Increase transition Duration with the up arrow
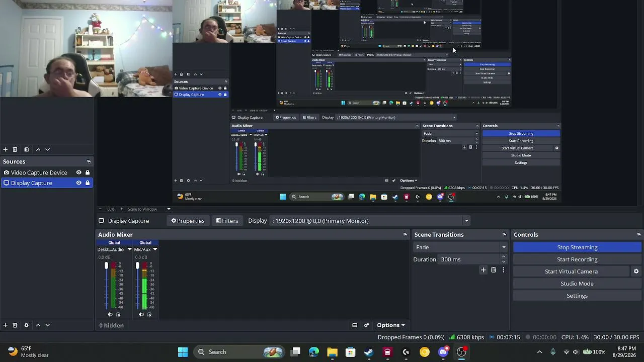Screen dimensions: 644x362 [504, 257]
